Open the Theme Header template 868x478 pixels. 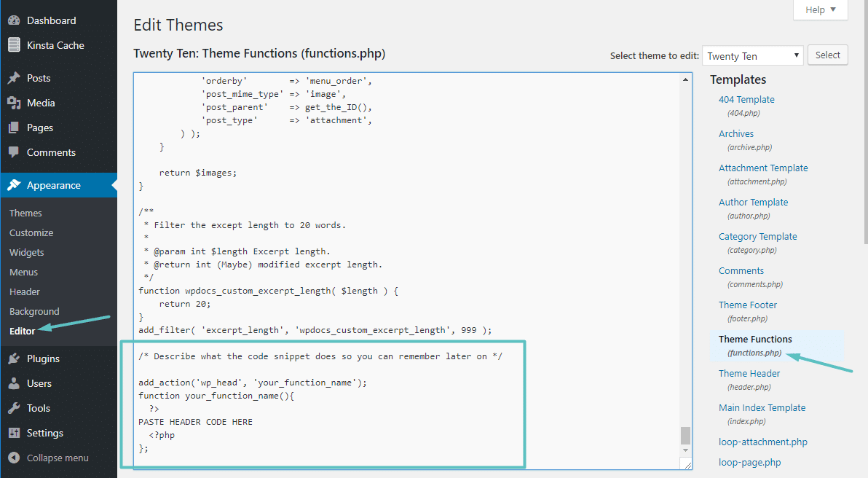click(749, 373)
